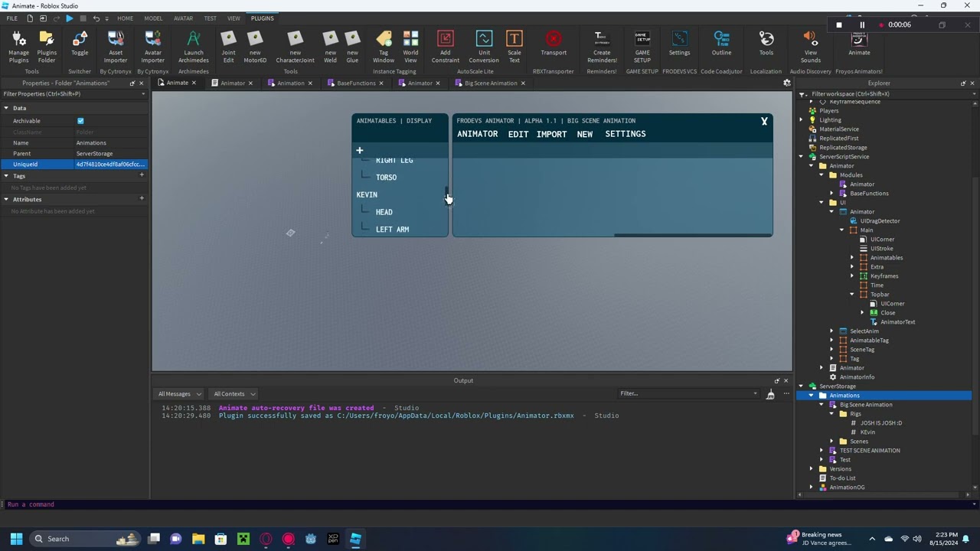Viewport: 980px width, 551px height.
Task: Create a new CharacterJoint
Action: (x=296, y=47)
